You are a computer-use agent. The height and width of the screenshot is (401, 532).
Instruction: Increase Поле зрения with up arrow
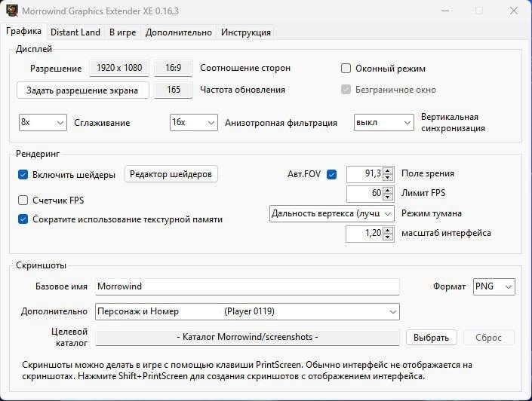point(388,170)
